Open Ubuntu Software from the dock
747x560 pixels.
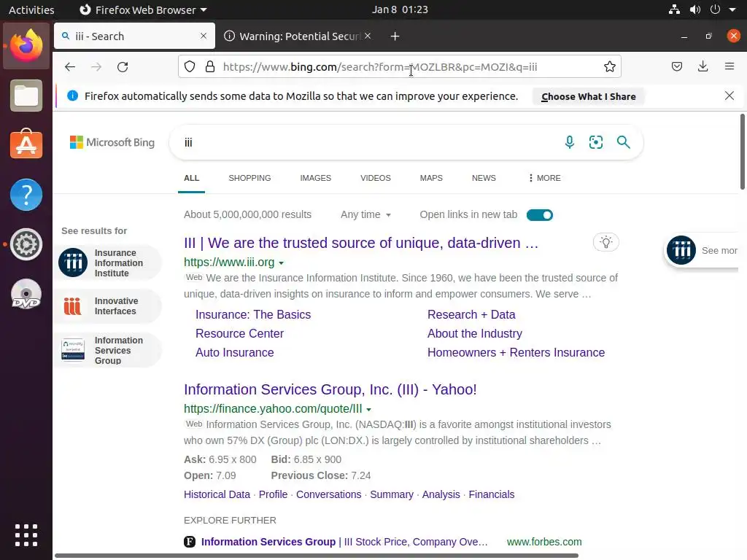26,144
